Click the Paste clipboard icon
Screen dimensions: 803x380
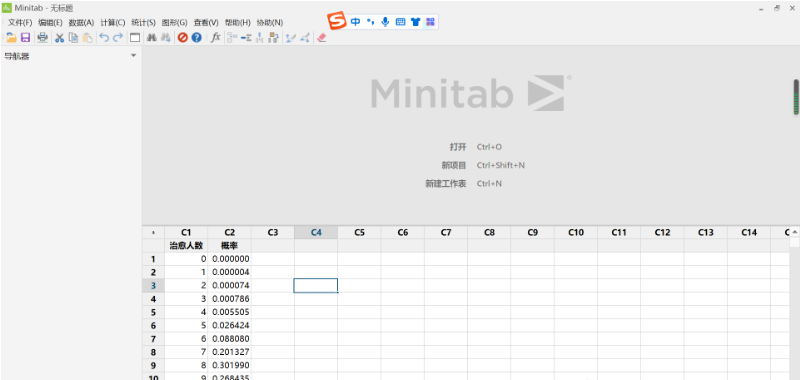coord(88,37)
